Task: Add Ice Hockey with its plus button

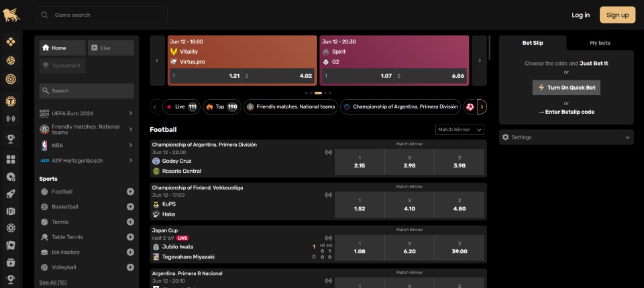Action: pyautogui.click(x=130, y=253)
